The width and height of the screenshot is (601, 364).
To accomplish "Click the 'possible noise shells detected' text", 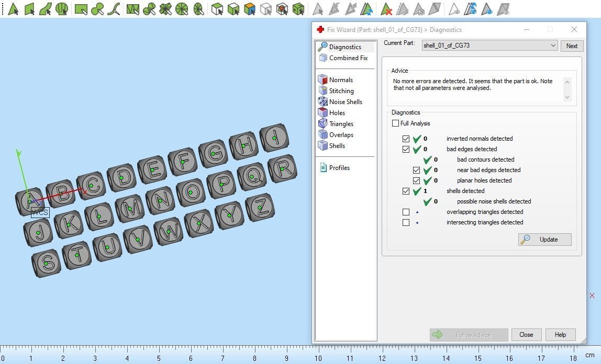I will 494,201.
